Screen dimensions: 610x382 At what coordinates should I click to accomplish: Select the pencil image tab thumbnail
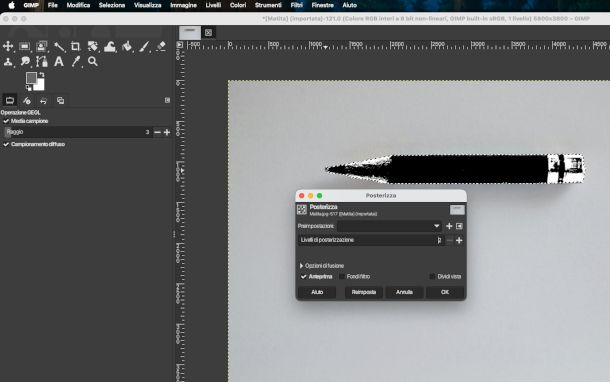190,33
